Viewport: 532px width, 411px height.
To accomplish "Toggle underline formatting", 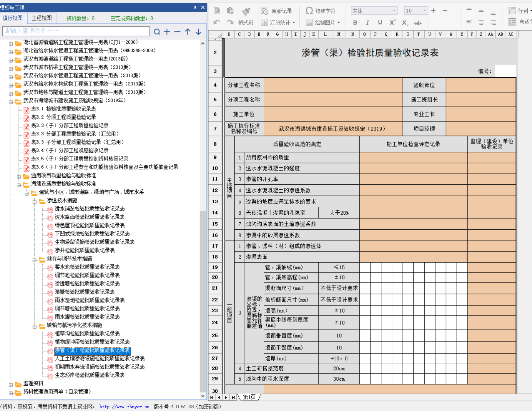I will 380,23.
